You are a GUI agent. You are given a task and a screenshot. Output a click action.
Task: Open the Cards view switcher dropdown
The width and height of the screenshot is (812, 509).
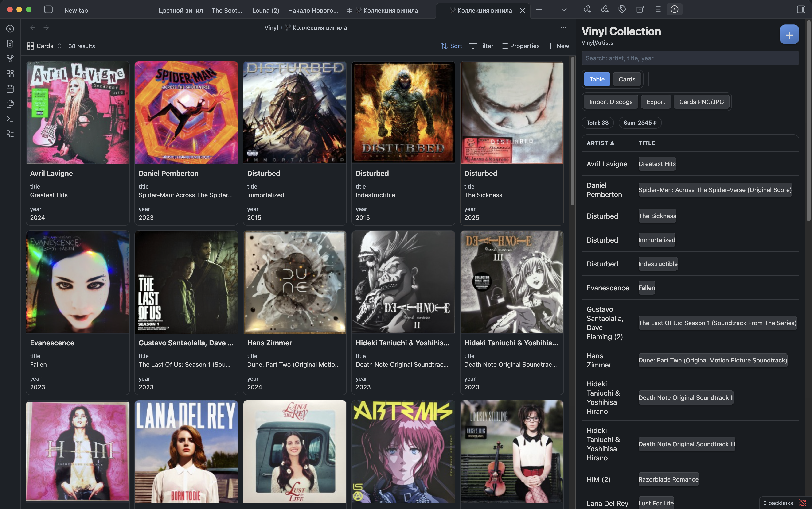click(x=44, y=46)
